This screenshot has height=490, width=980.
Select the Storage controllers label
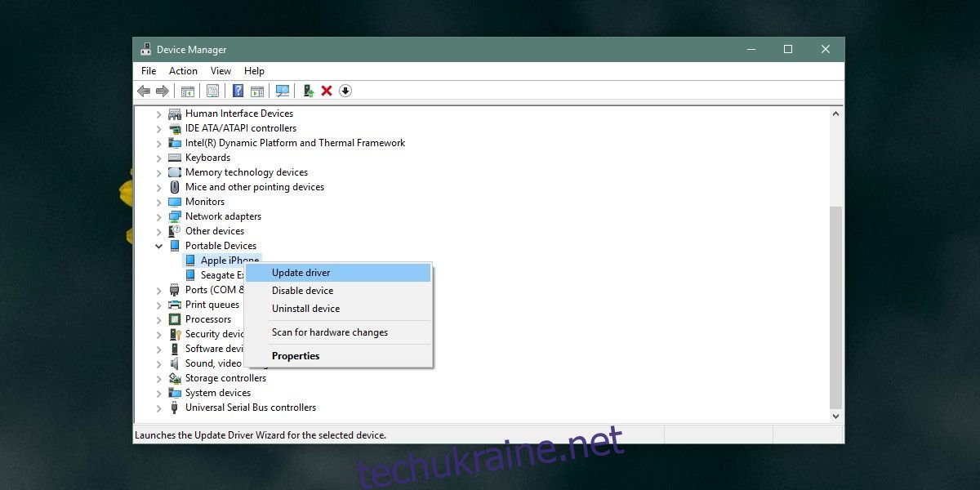[225, 378]
